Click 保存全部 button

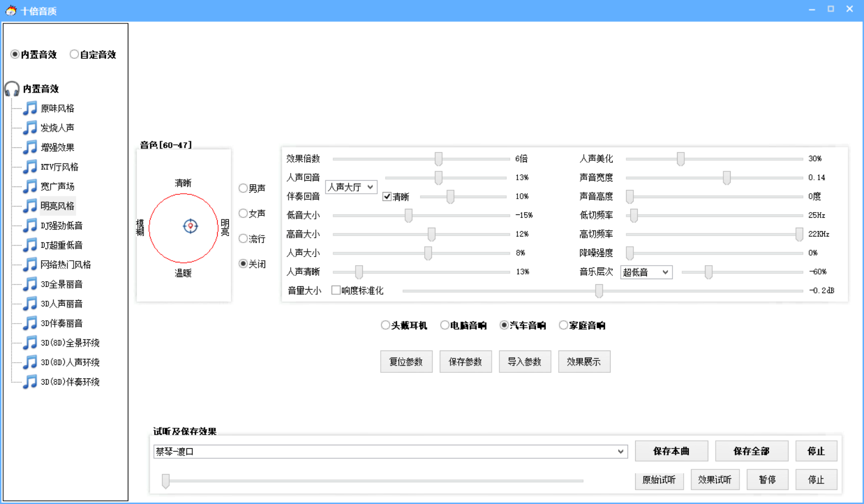[x=752, y=451]
